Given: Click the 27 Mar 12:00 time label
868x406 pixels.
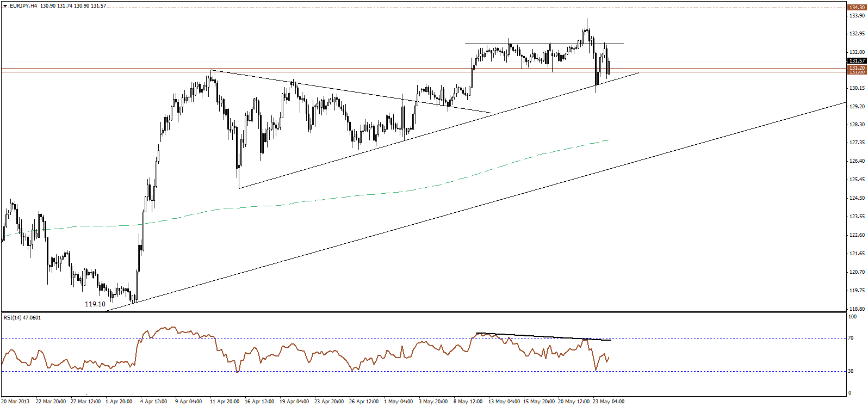Looking at the screenshot, I should pyautogui.click(x=86, y=402).
